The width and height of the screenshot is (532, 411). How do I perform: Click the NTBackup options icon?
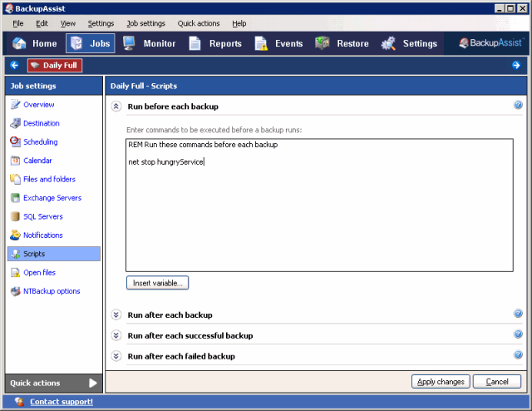pos(15,291)
